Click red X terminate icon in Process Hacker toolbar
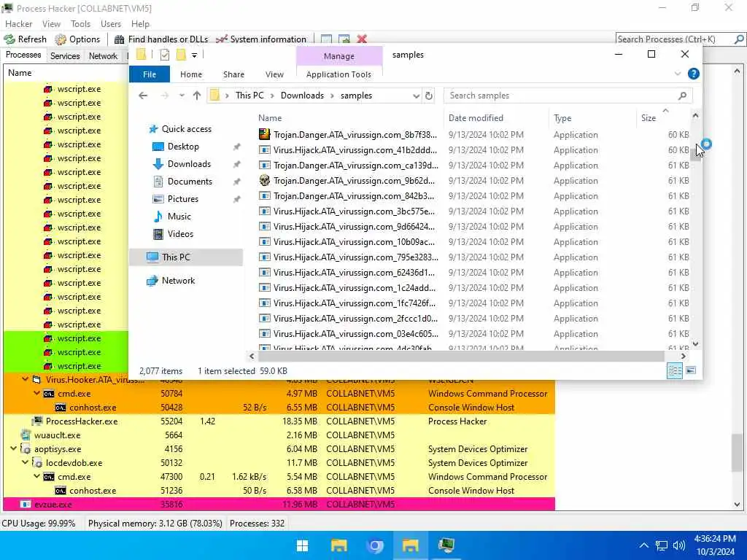Image resolution: width=747 pixels, height=560 pixels. tap(362, 39)
